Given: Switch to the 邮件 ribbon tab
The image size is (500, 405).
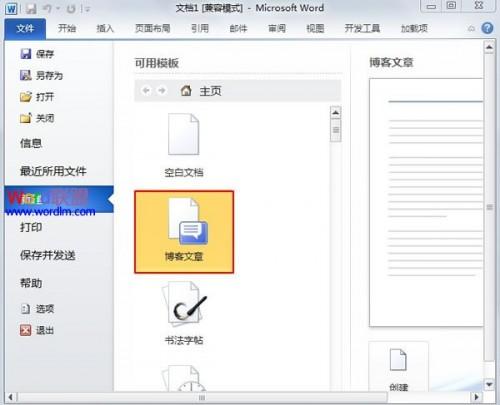Looking at the screenshot, I should tap(238, 28).
